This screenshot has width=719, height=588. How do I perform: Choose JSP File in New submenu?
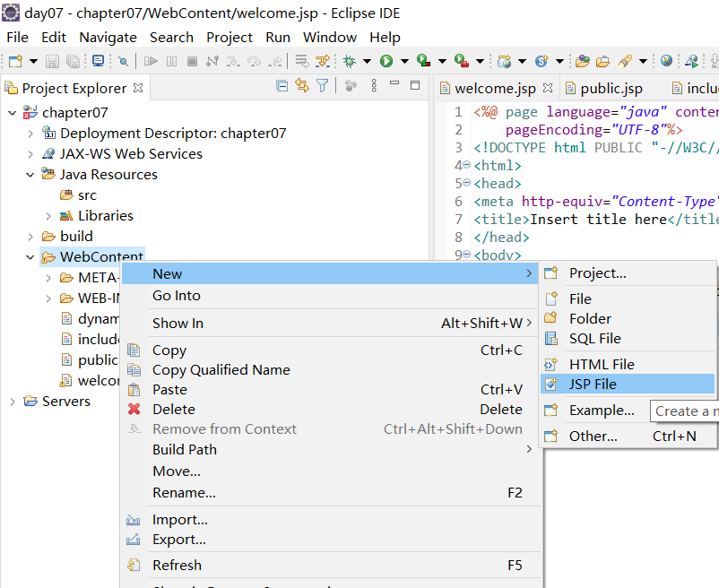[x=628, y=384]
